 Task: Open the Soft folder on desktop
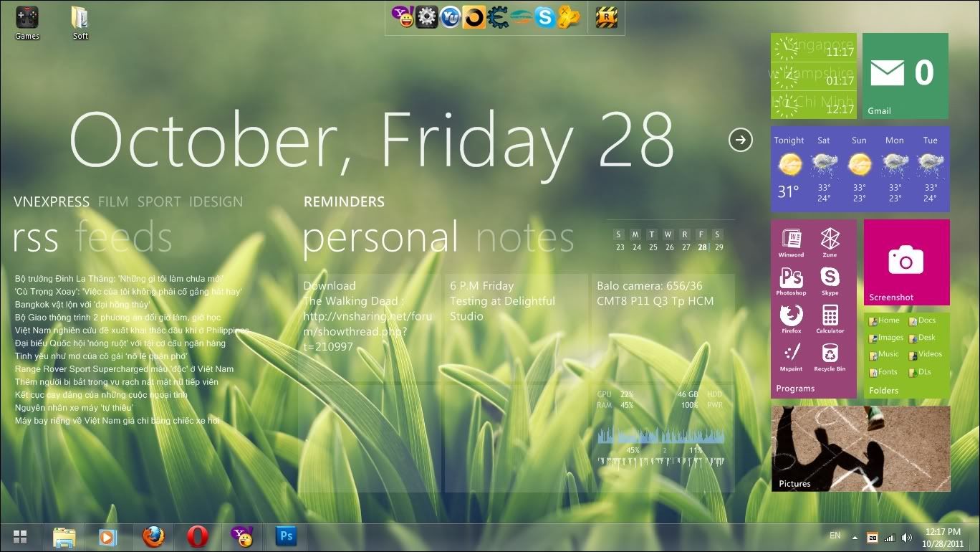[x=80, y=23]
